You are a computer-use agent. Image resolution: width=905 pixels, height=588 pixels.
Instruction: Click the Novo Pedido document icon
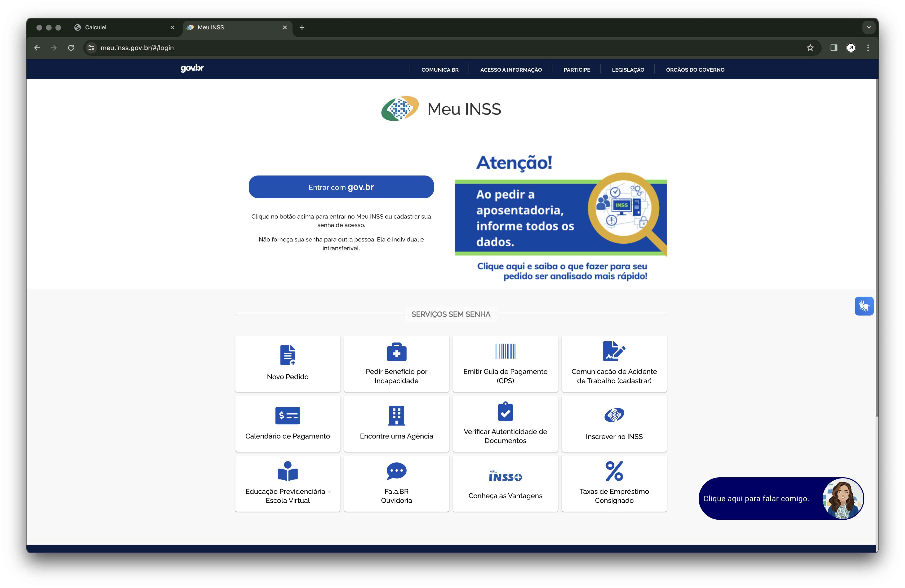(288, 355)
